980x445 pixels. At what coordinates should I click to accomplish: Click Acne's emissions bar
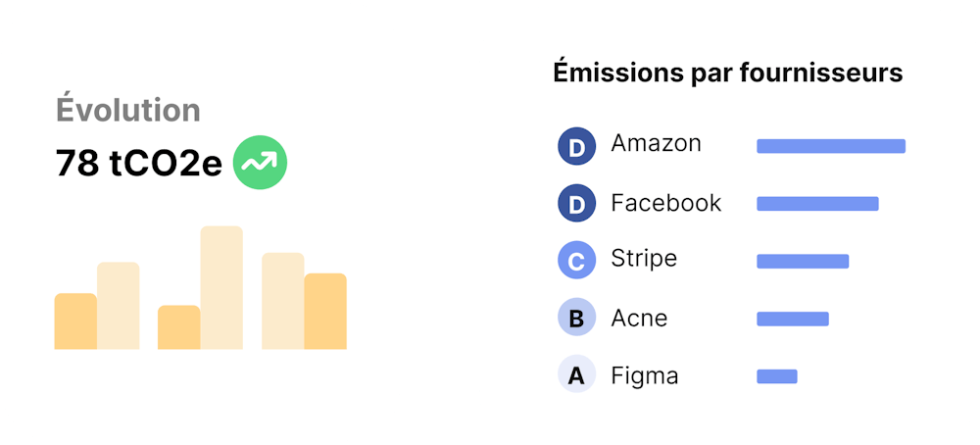[793, 319]
